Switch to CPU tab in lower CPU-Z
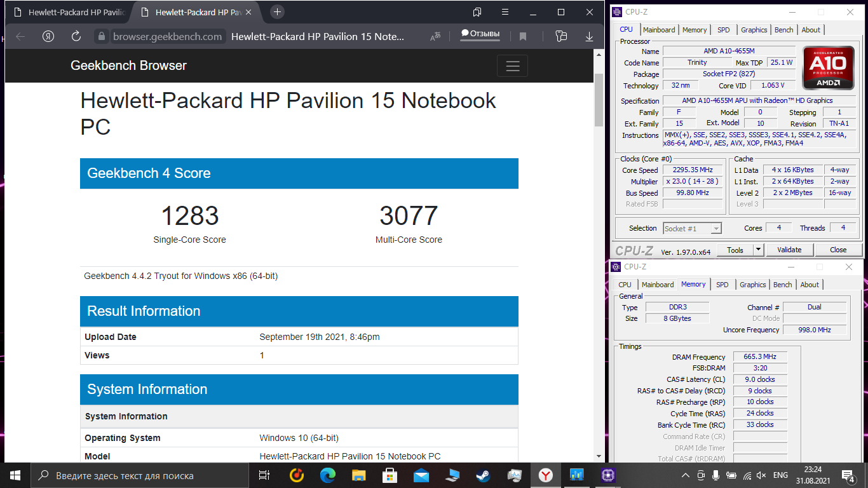The width and height of the screenshot is (868, 488). [x=625, y=285]
